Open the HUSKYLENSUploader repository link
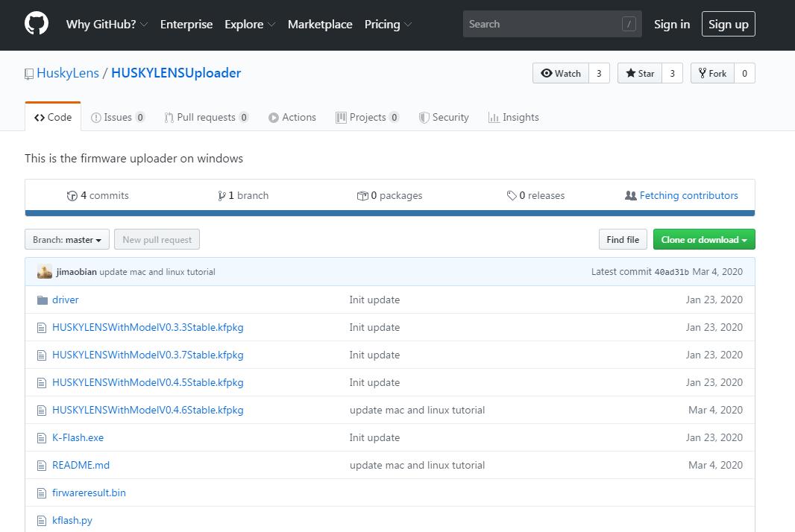The image size is (795, 532). (x=176, y=73)
